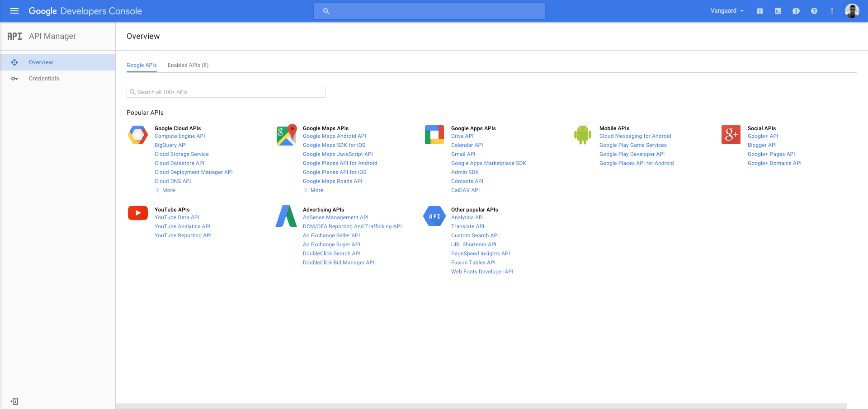This screenshot has height=409, width=868.
Task: Click the Credentials key icon
Action: [14, 79]
